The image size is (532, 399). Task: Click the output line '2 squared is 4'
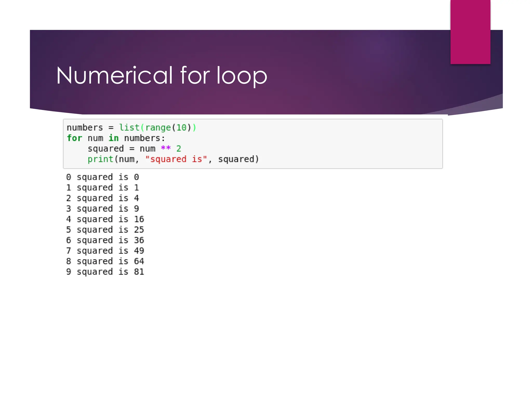[102, 198]
